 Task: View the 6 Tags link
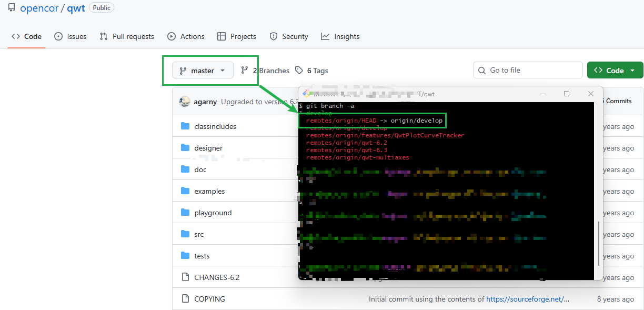[x=311, y=71]
